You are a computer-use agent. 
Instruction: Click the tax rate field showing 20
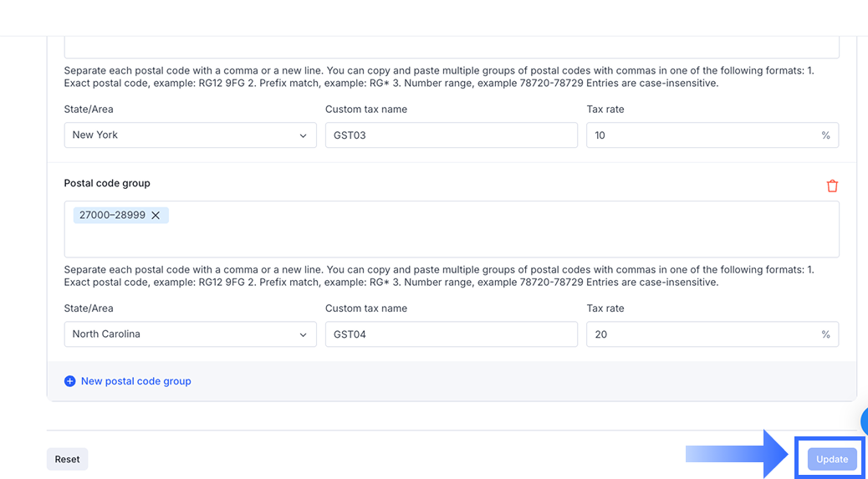click(x=702, y=334)
